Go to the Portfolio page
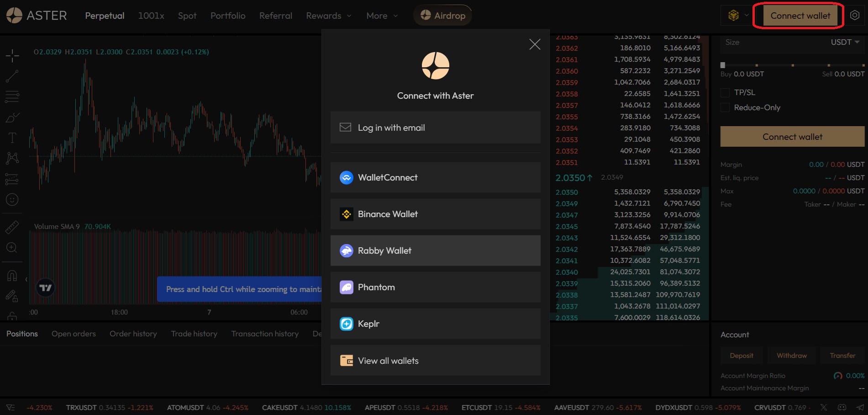868x415 pixels. tap(228, 16)
